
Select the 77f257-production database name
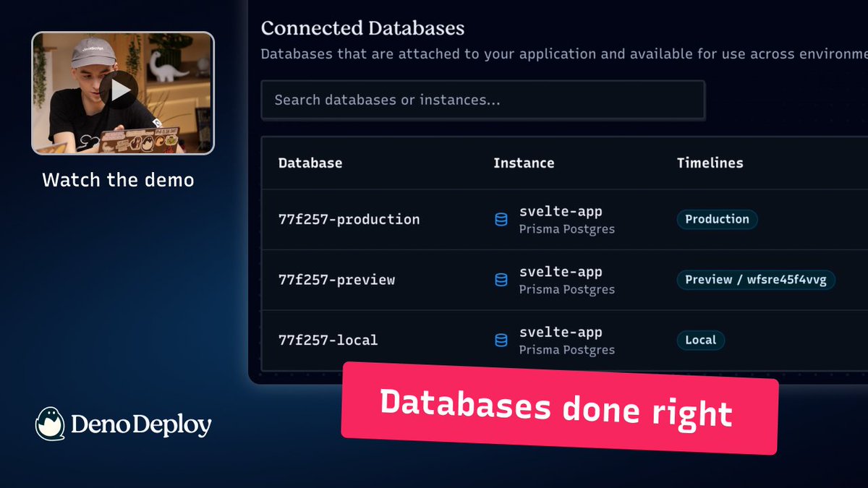tap(349, 219)
